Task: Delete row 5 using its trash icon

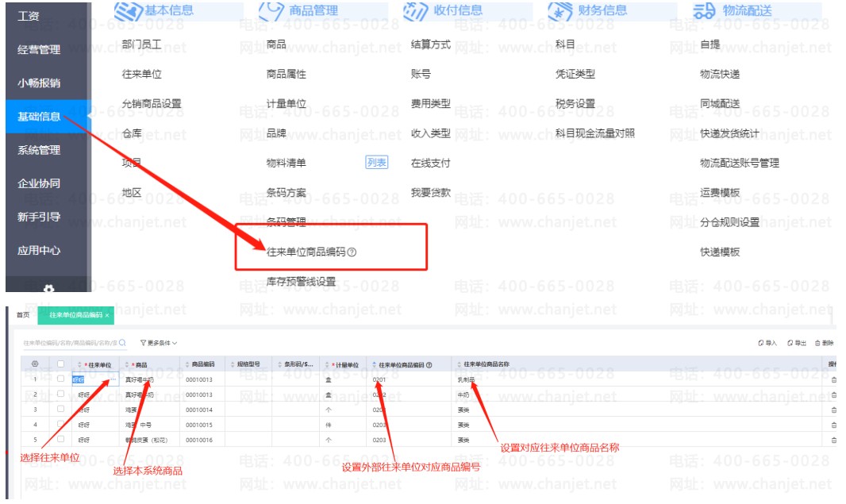Action: (x=833, y=441)
